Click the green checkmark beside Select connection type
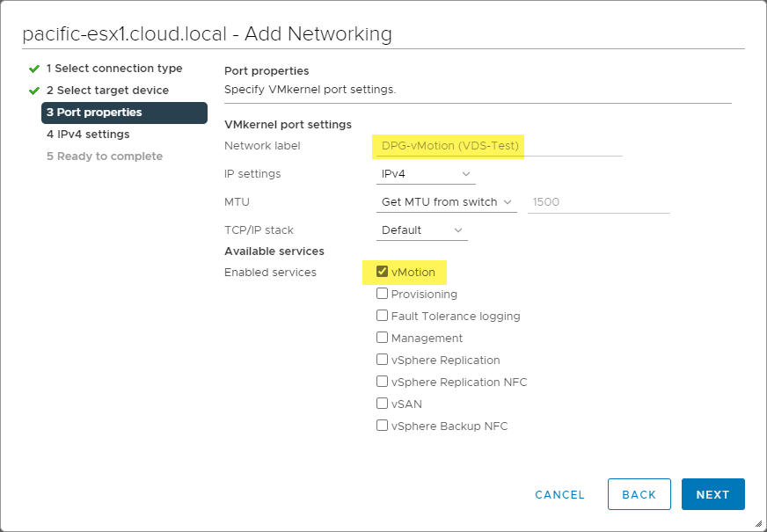 (33, 69)
